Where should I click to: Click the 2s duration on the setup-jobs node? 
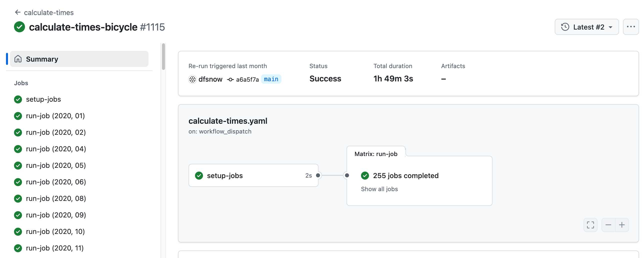coord(308,176)
